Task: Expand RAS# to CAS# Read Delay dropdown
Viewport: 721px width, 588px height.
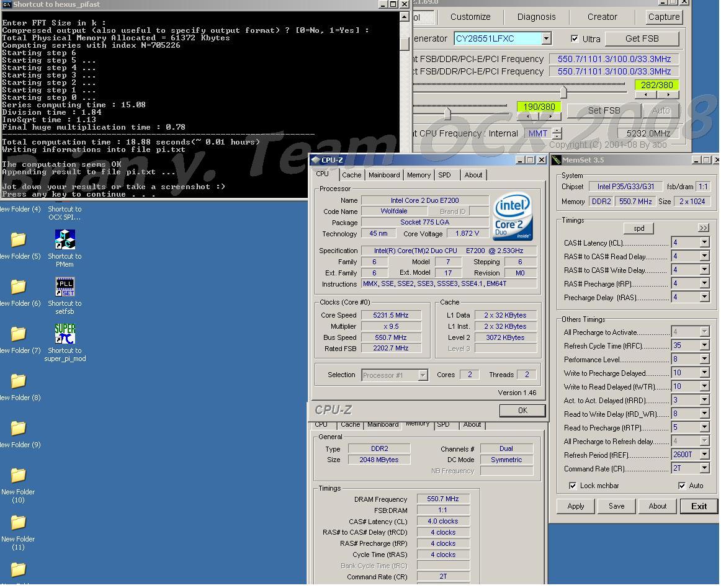Action: coord(704,256)
